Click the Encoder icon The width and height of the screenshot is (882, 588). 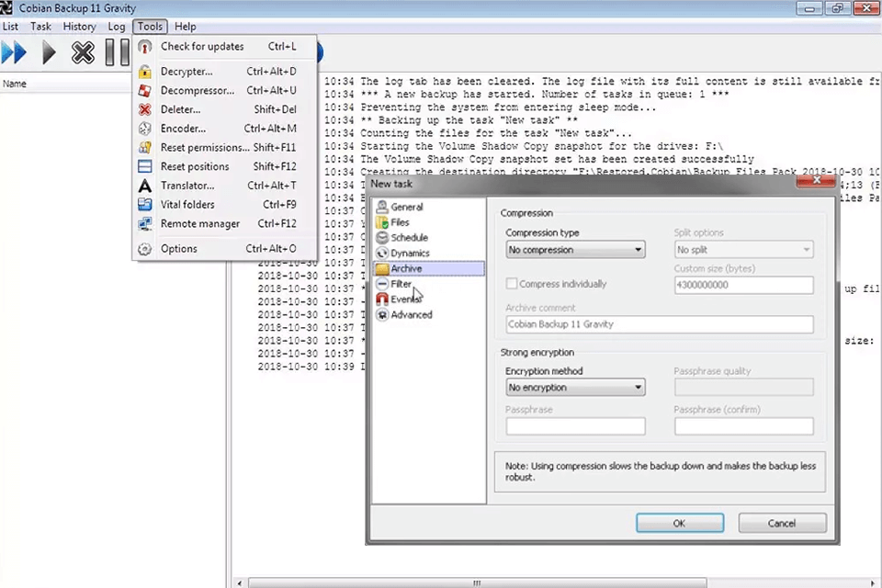pos(144,129)
